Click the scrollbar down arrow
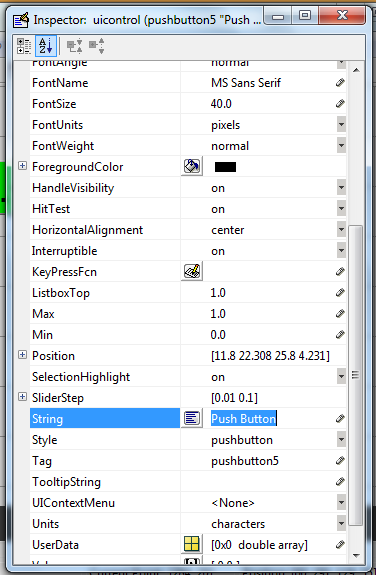Screen dimensions: 376x575 point(356,556)
